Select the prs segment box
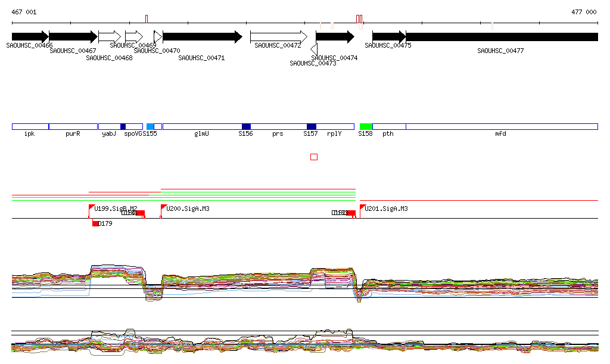 279,127
